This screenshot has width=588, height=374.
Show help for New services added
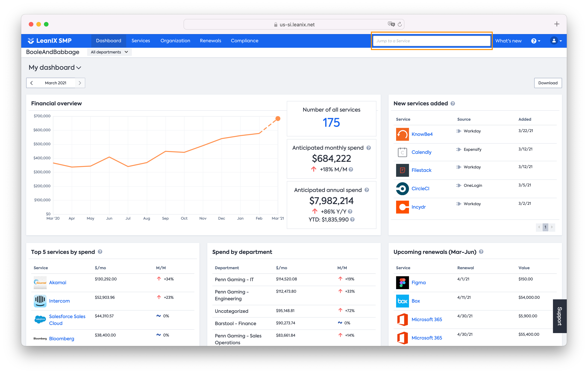pyautogui.click(x=453, y=104)
